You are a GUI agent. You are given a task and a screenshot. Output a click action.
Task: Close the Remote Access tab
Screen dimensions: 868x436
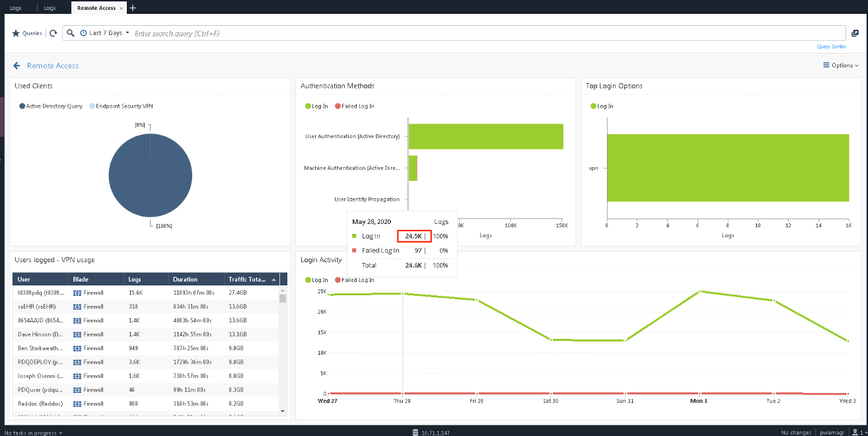click(x=121, y=8)
